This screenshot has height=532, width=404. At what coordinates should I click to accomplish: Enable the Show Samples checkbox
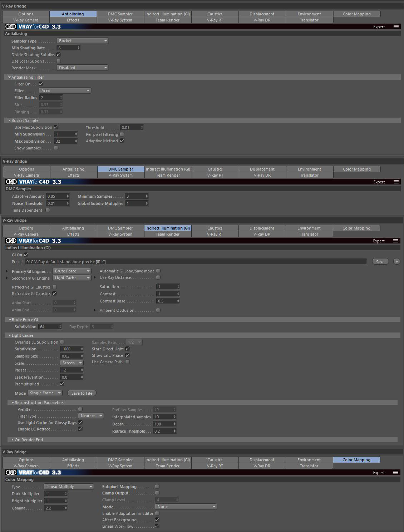pyautogui.click(x=56, y=148)
